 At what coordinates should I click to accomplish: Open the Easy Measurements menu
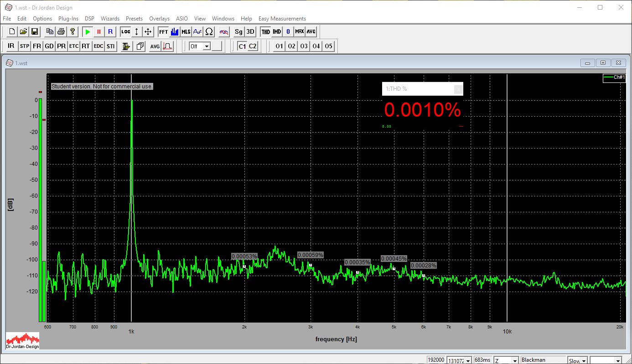coord(282,19)
